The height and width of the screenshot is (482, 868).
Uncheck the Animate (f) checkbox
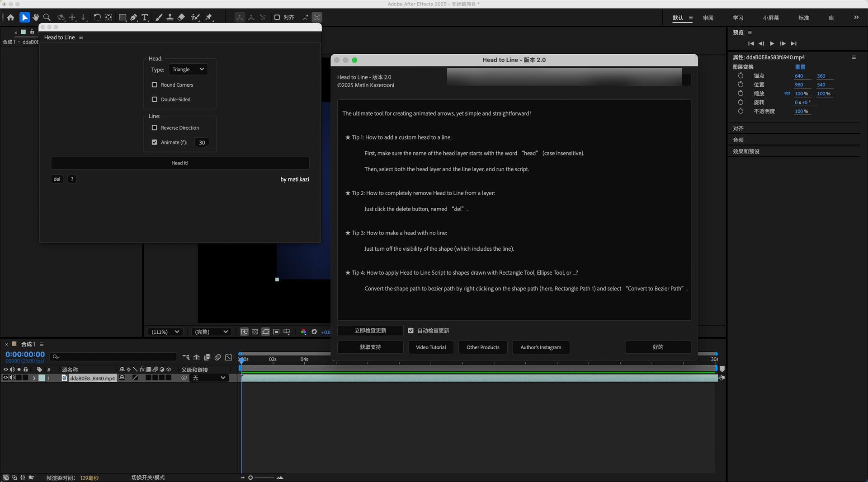(x=155, y=142)
